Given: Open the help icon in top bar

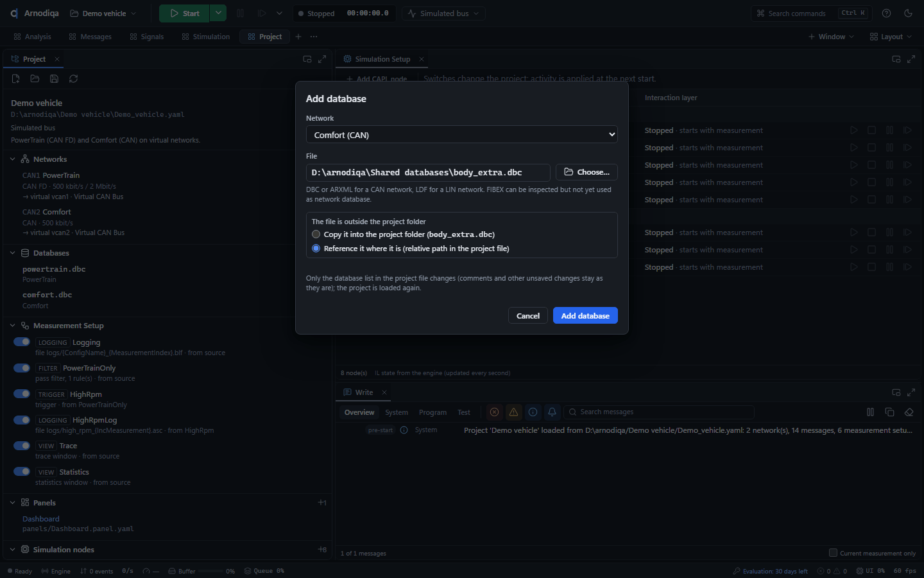Looking at the screenshot, I should 886,13.
